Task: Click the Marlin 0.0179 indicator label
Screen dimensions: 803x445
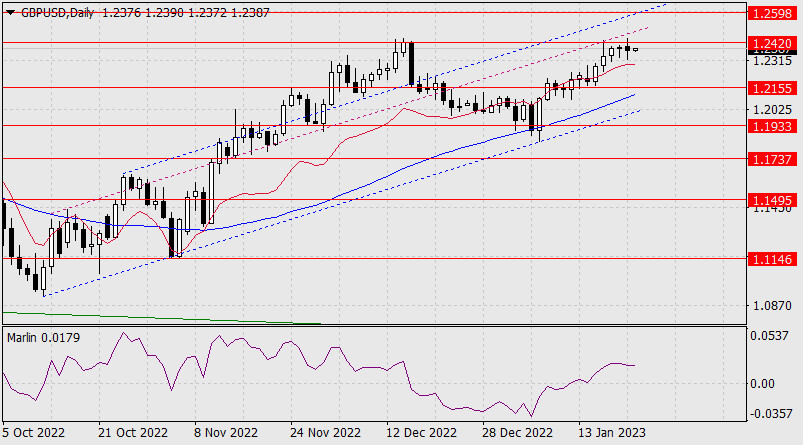Action: pyautogui.click(x=44, y=337)
